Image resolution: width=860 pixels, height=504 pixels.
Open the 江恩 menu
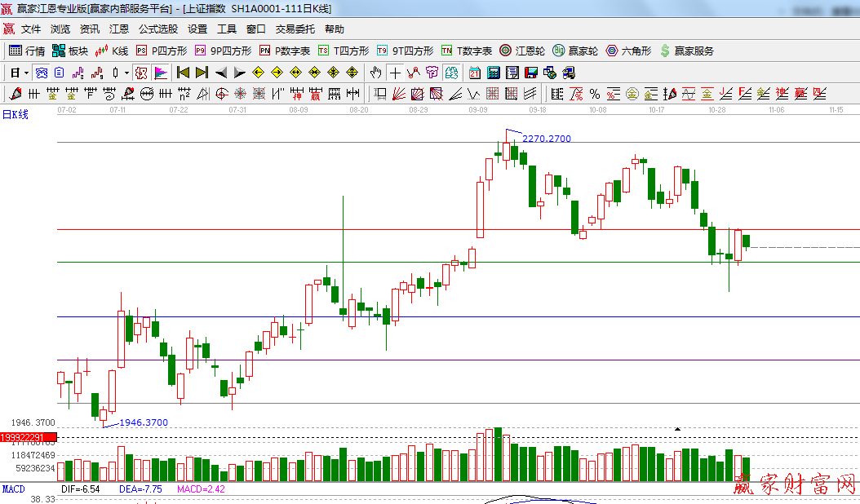point(119,29)
